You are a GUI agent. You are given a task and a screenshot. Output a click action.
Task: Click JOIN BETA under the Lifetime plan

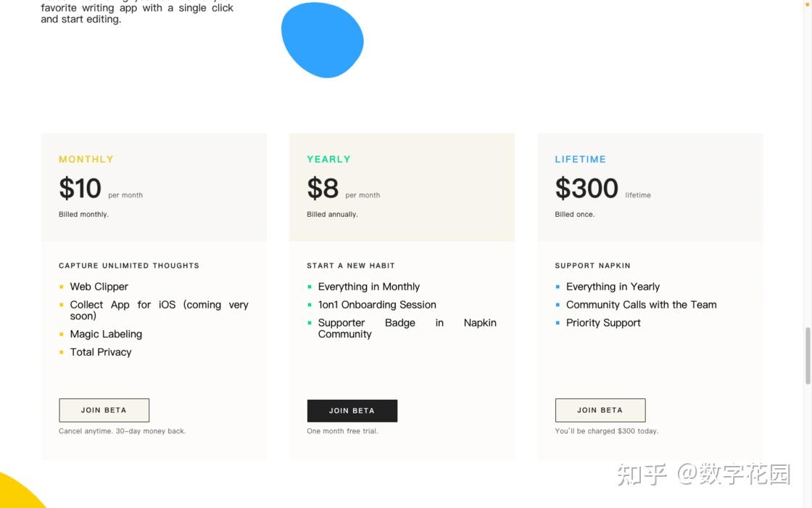600,410
